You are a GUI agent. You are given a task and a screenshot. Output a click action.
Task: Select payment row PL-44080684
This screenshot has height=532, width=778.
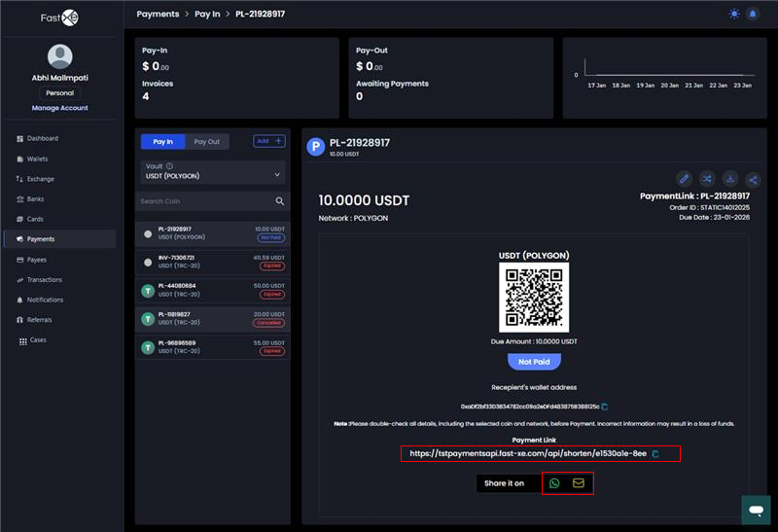tap(213, 291)
